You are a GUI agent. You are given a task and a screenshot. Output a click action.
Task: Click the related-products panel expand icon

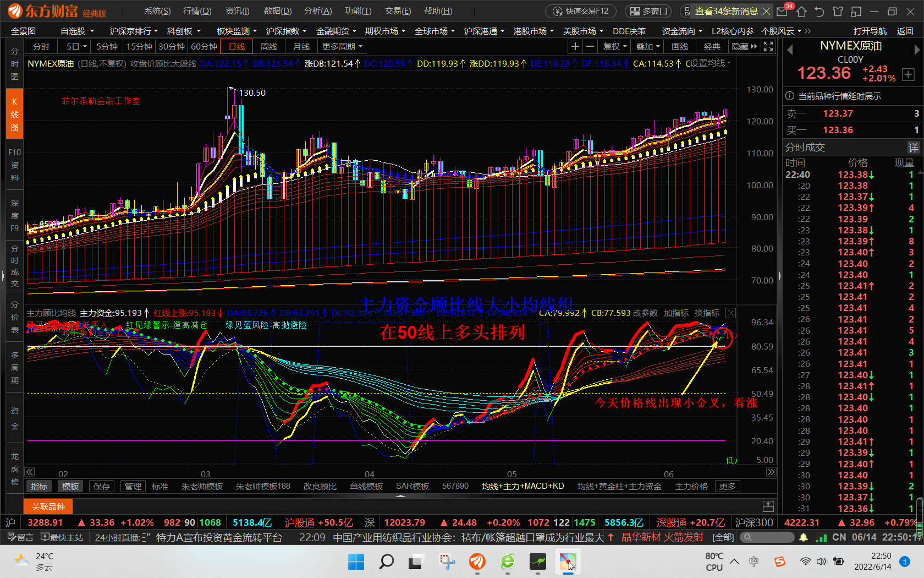coord(768,506)
